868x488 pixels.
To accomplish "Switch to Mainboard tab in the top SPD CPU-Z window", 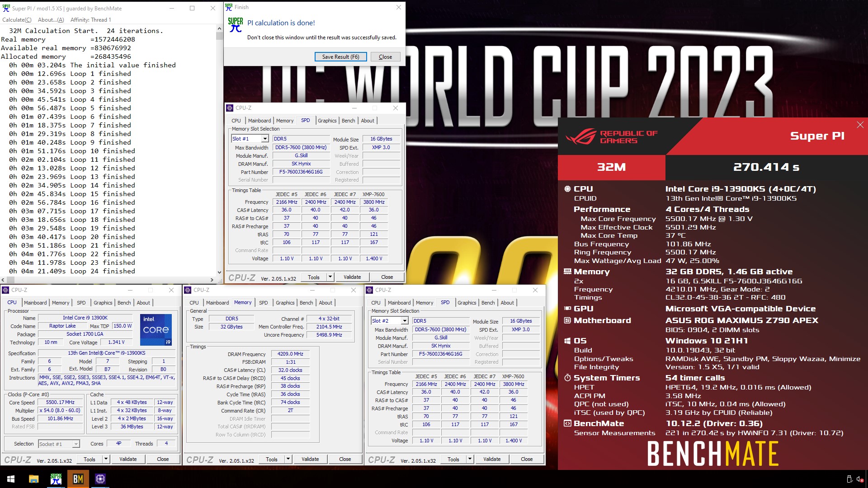I will 259,121.
